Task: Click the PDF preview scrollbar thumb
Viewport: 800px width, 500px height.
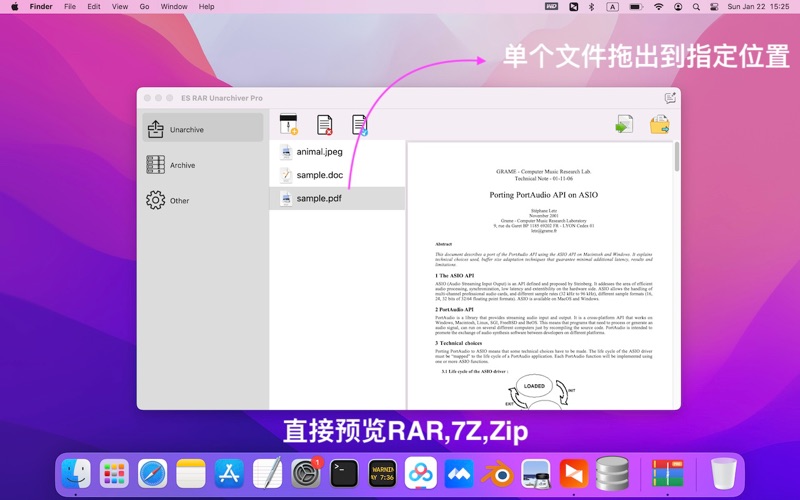Action: (677, 157)
